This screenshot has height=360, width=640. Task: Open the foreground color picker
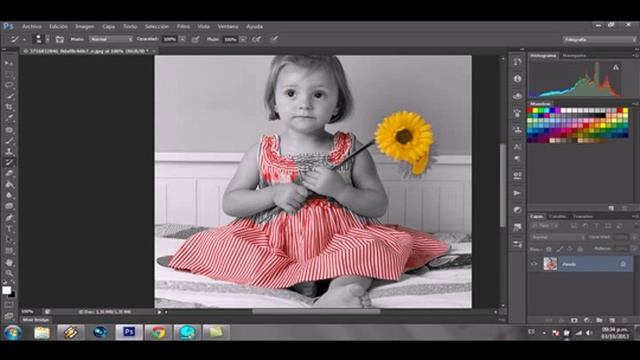6,290
